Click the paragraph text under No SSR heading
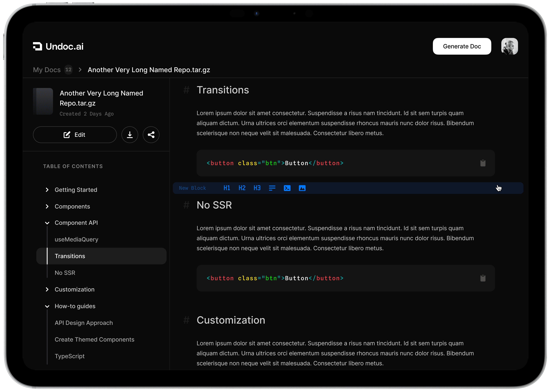This screenshot has width=551, height=392. (335, 238)
